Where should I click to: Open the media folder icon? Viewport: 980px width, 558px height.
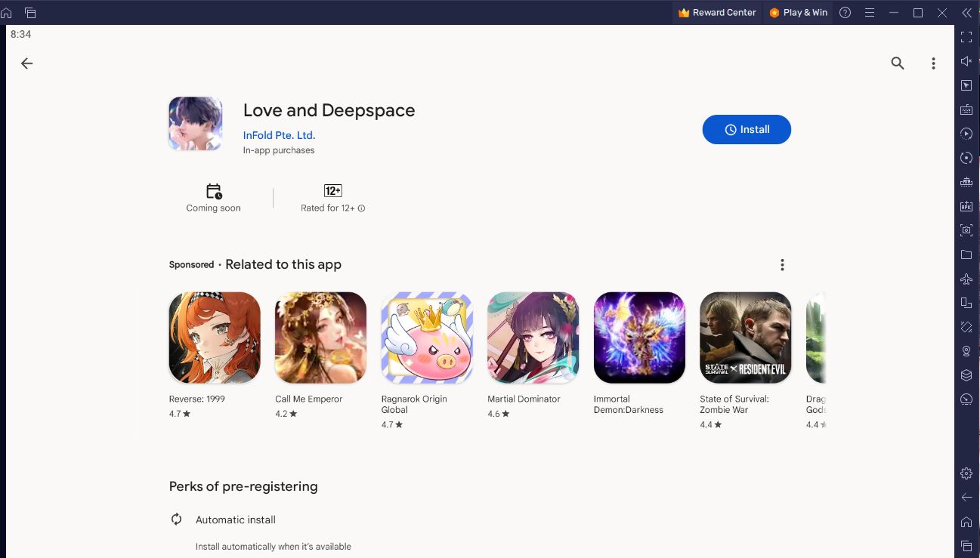click(966, 254)
